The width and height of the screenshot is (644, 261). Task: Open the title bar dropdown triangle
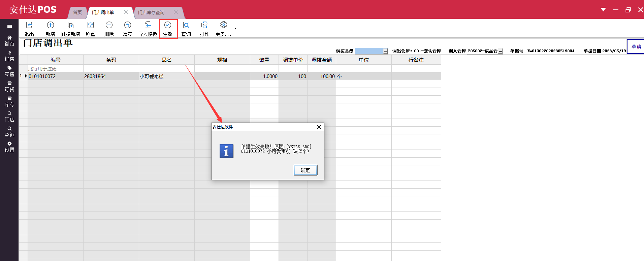pyautogui.click(x=603, y=9)
